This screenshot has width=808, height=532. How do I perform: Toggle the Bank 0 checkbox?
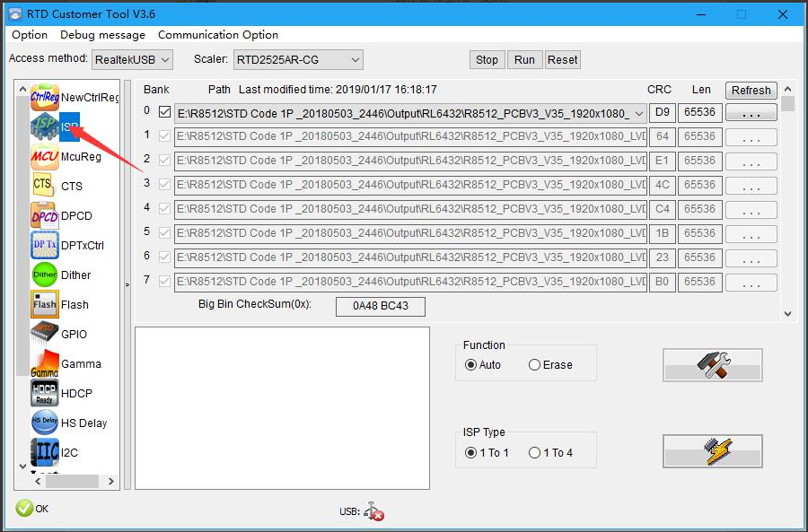pos(165,112)
